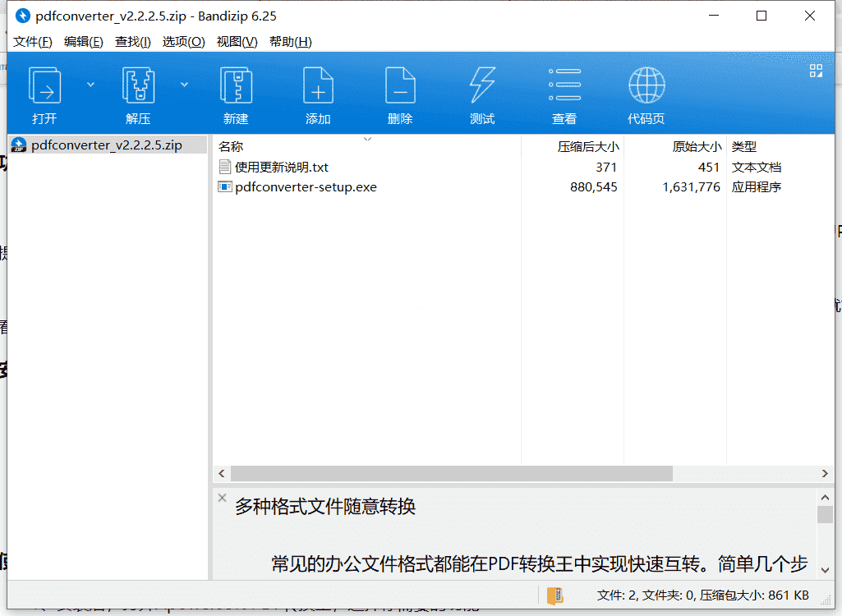Click the Bandizip logo in the title bar
This screenshot has width=842, height=616.
click(x=22, y=16)
